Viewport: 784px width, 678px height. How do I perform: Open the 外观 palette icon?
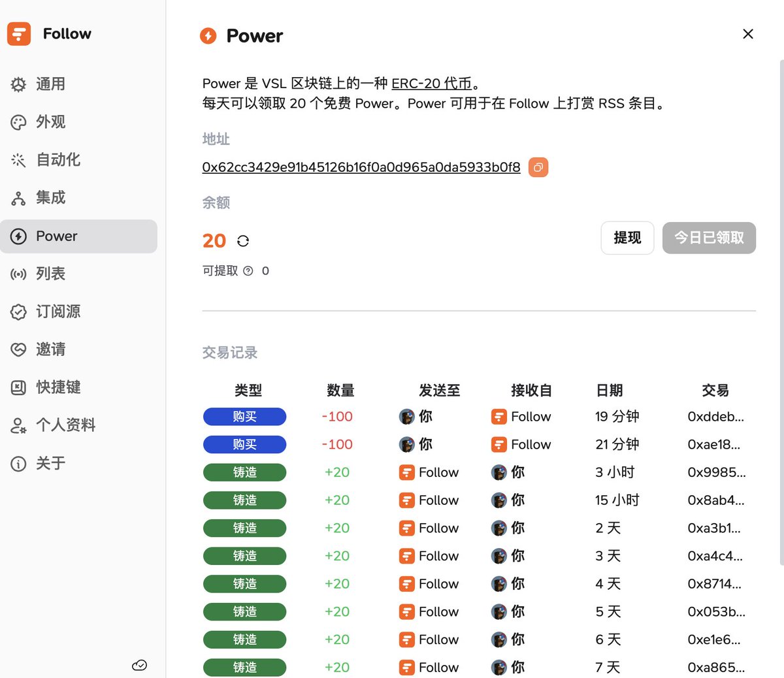(18, 122)
